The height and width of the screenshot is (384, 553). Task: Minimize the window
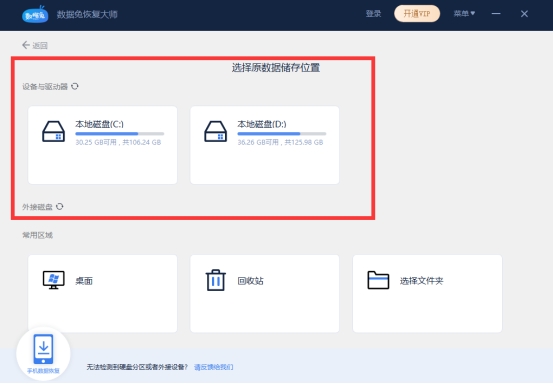point(496,14)
